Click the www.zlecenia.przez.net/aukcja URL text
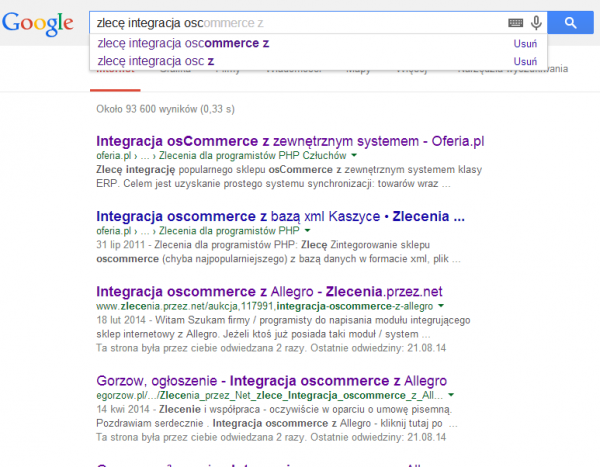Viewport: 600px width, 467px height. [x=264, y=306]
